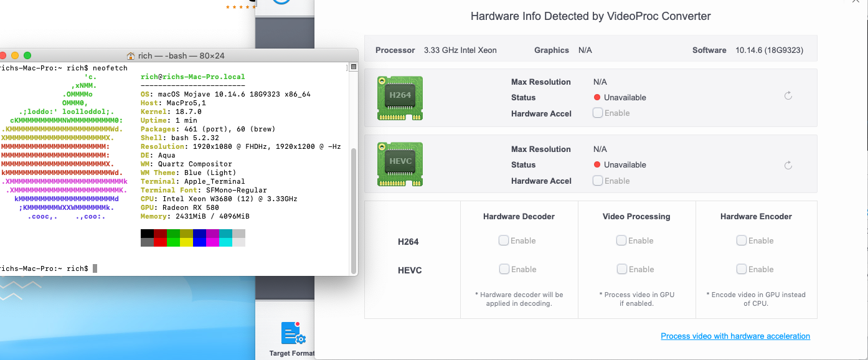Click the HEVC 'Unavailable' status text
Image resolution: width=868 pixels, height=360 pixels.
pyautogui.click(x=625, y=164)
